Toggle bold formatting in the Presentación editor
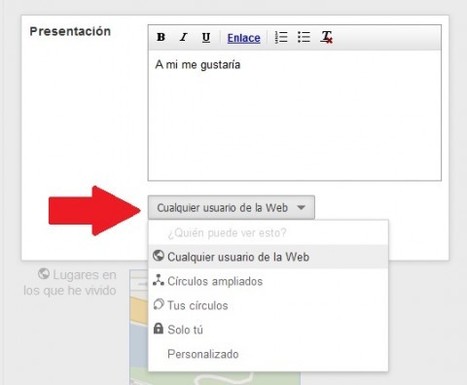Screen dimensions: 467x385 161,37
